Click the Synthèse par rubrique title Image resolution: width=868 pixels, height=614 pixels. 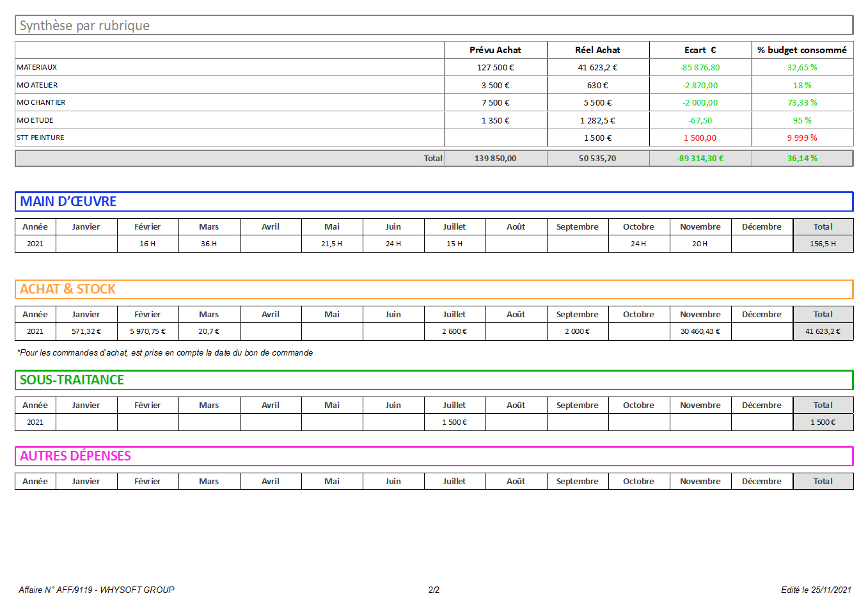(x=84, y=26)
